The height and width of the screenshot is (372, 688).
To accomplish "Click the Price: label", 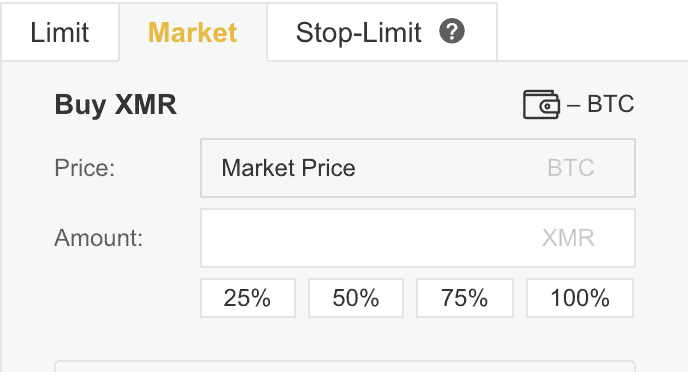I will tap(85, 168).
